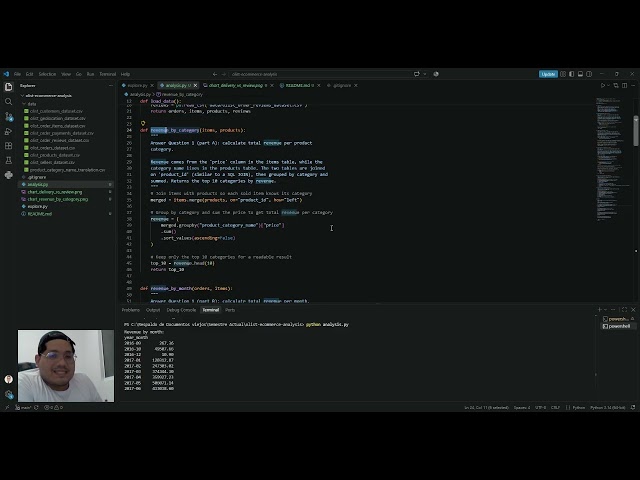Open the Accounts avatar in activity bar

[x=9, y=379]
